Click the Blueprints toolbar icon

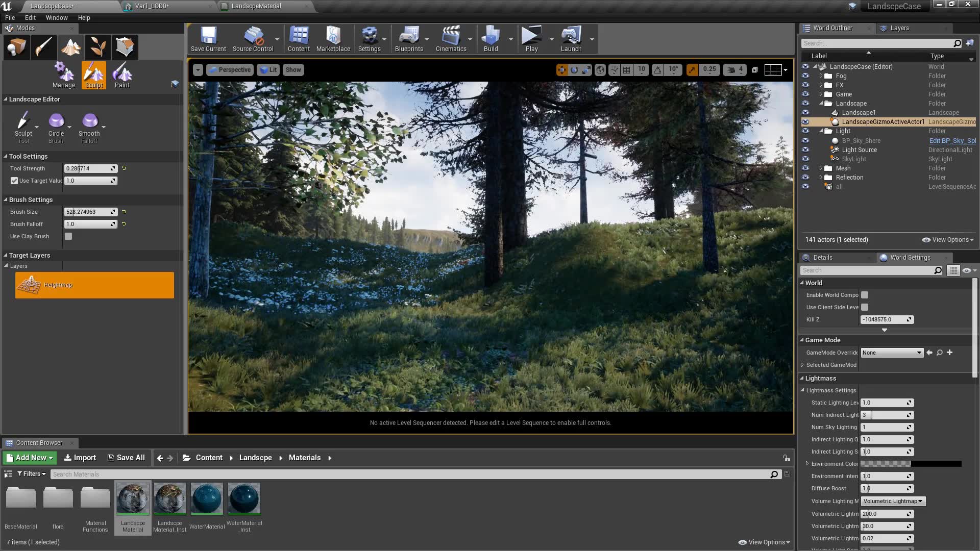tap(410, 38)
